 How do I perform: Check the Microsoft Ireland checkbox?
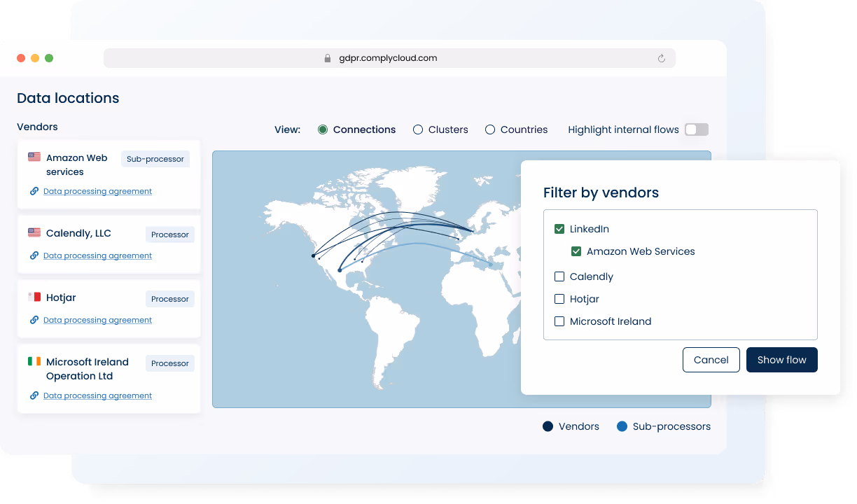pyautogui.click(x=559, y=321)
